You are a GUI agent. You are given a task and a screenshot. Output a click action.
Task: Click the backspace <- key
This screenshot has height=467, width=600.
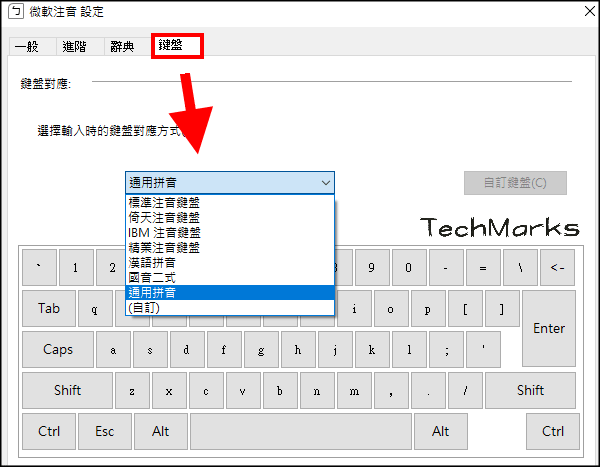[557, 268]
